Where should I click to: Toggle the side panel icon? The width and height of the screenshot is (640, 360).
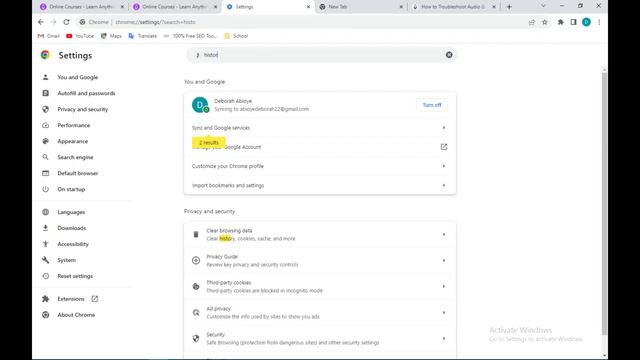pos(573,22)
